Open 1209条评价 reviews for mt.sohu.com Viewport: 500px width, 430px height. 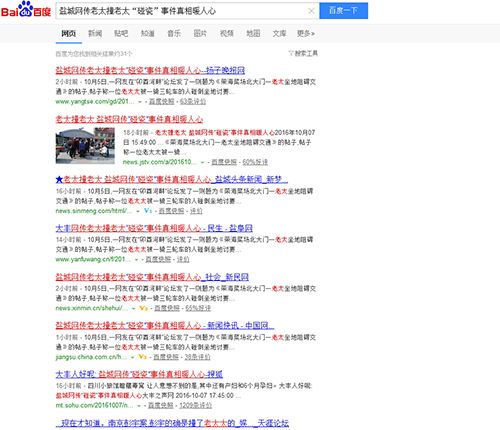point(196,405)
